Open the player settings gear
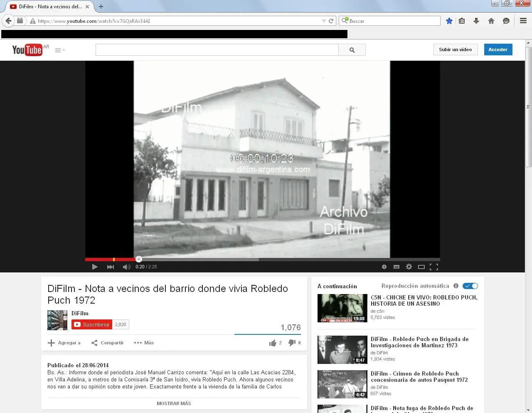Screen dimensions: 532x413 click(409, 267)
